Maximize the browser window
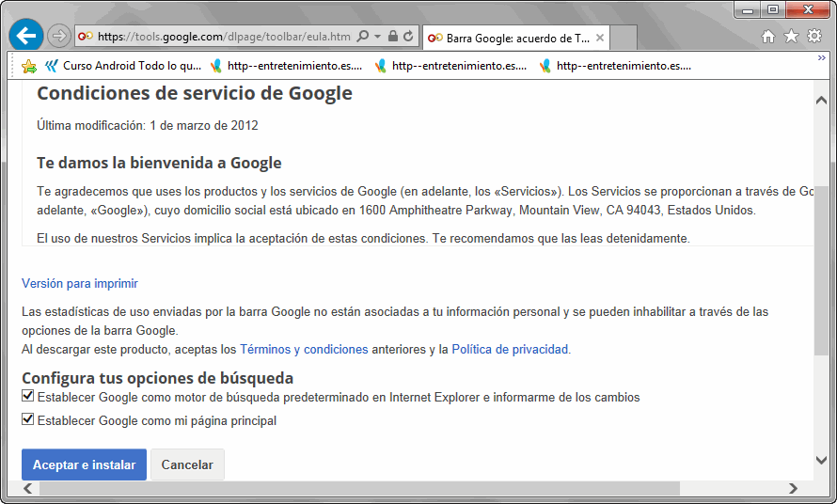The height and width of the screenshot is (504, 837). pyautogui.click(x=773, y=10)
